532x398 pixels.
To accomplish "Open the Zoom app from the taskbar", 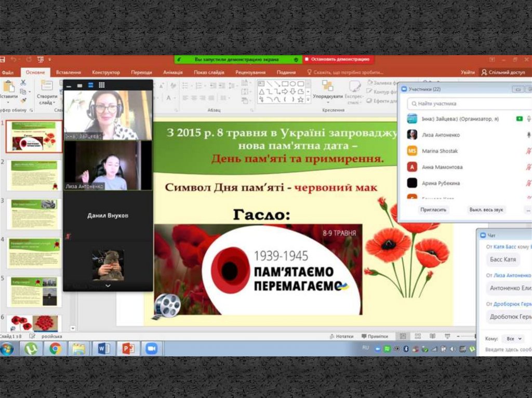I will (x=151, y=349).
